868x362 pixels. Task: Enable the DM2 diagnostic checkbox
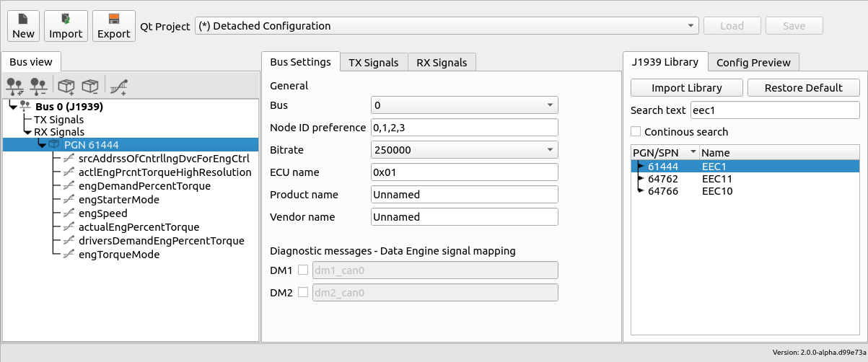303,292
